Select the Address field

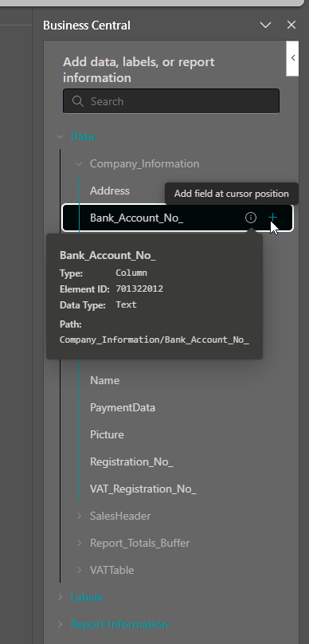click(110, 190)
